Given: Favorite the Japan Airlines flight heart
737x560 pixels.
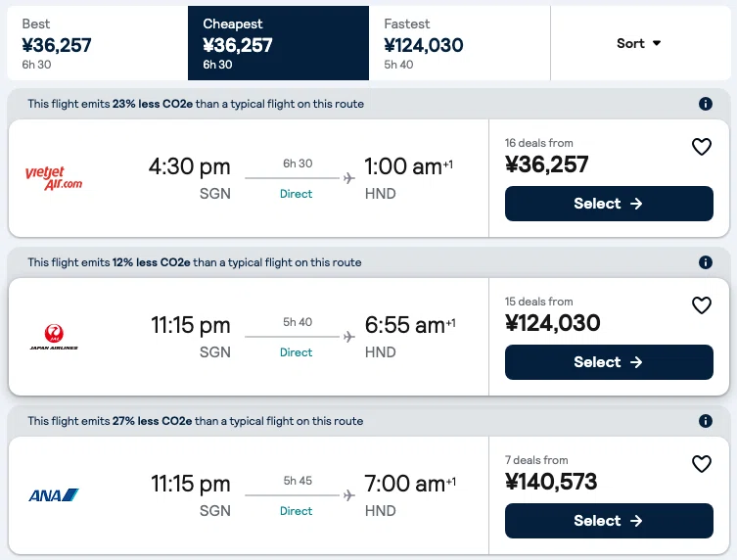Looking at the screenshot, I should [x=702, y=305].
